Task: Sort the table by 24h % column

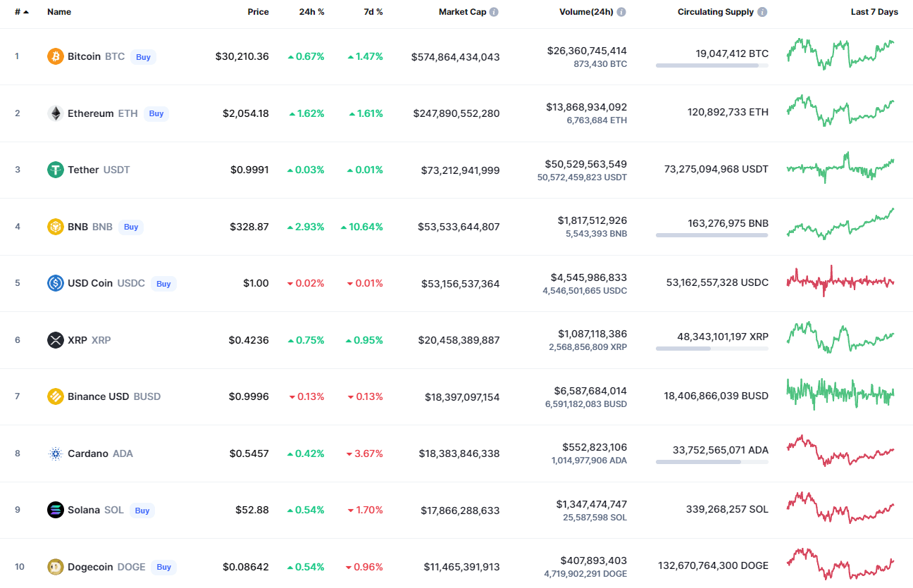Action: [311, 12]
